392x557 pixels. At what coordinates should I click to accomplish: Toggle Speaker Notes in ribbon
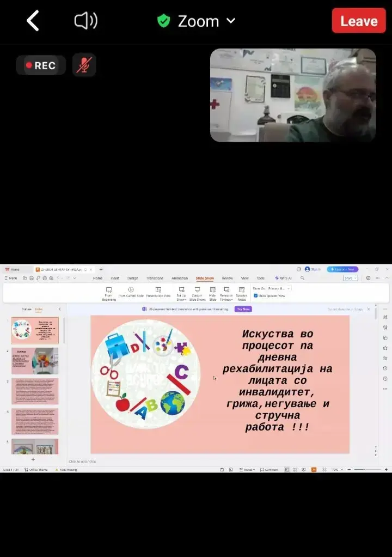[242, 294]
